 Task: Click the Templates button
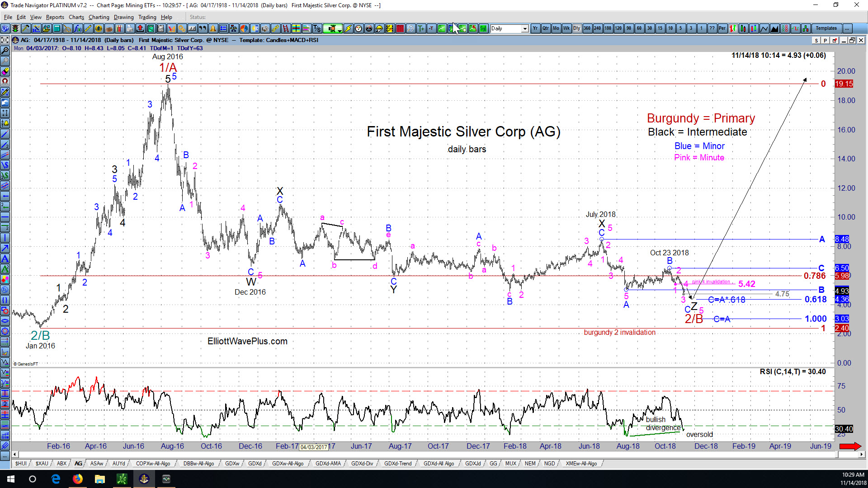[826, 28]
